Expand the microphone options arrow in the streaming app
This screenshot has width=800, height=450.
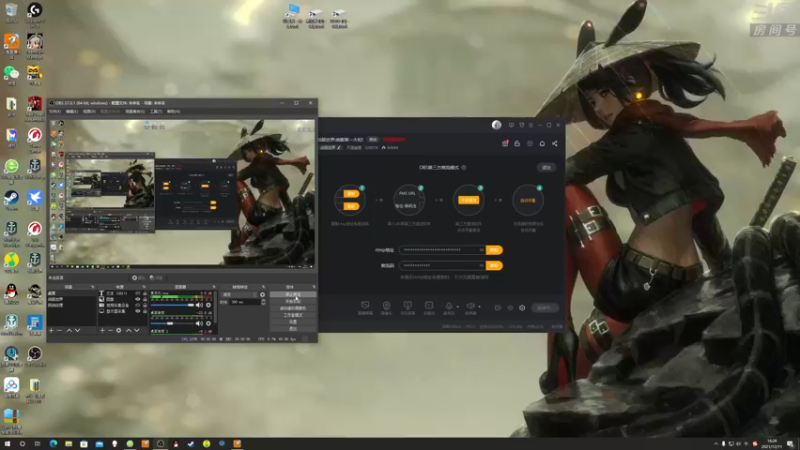pos(458,306)
